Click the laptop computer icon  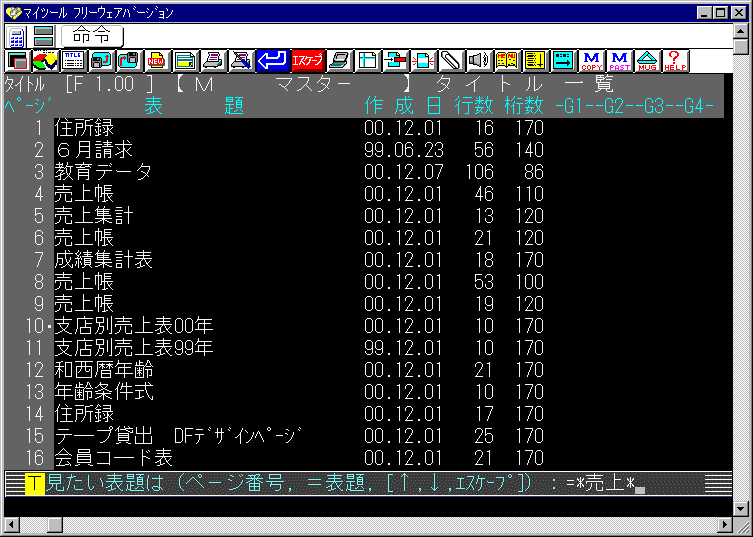340,61
